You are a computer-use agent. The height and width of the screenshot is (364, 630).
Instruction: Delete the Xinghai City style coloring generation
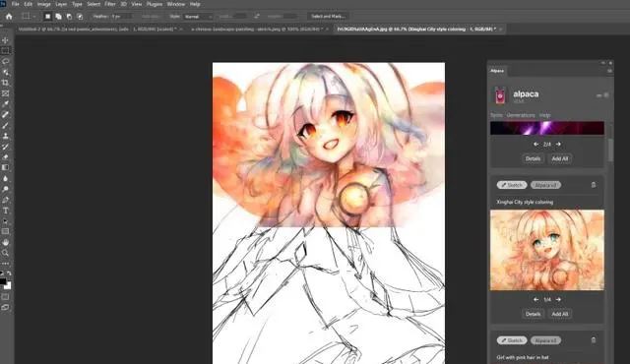coord(594,185)
